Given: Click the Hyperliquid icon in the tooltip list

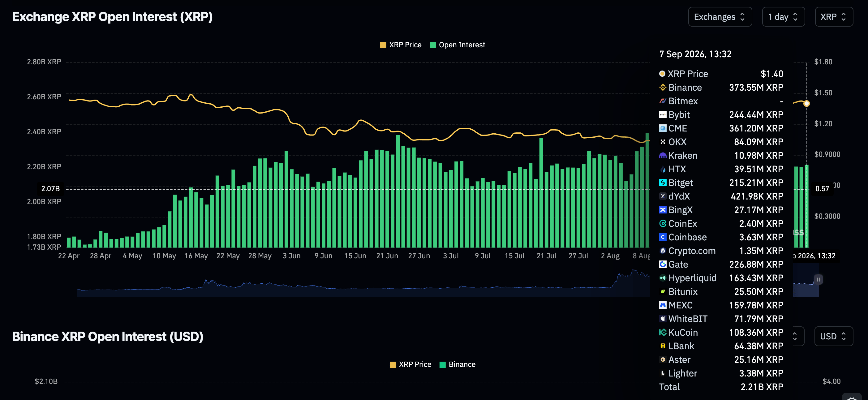Looking at the screenshot, I should [663, 278].
